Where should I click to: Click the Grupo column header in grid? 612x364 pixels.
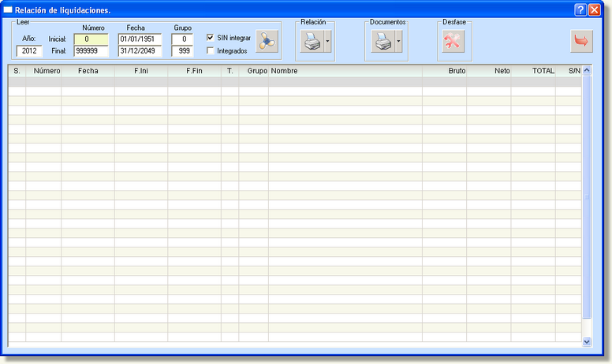[x=254, y=71]
